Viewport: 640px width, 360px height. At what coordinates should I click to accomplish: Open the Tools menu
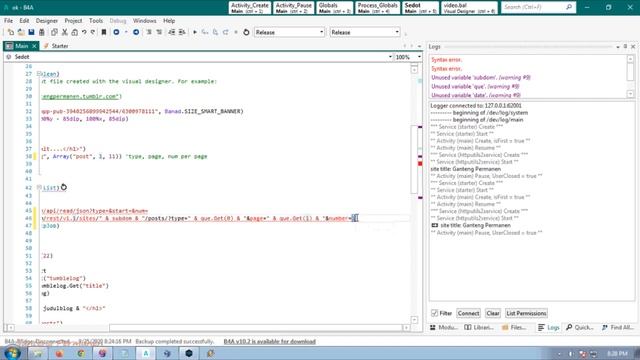point(96,20)
